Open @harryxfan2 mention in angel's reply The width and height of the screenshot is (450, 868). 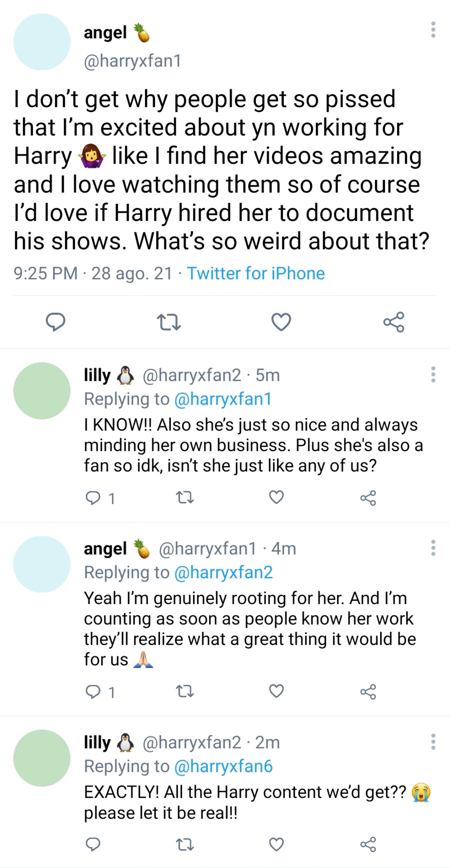click(223, 572)
